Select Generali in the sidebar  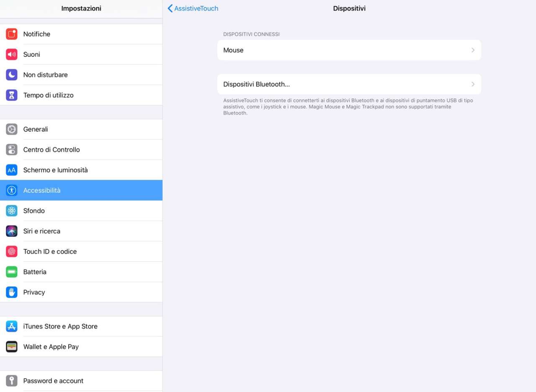tap(81, 129)
